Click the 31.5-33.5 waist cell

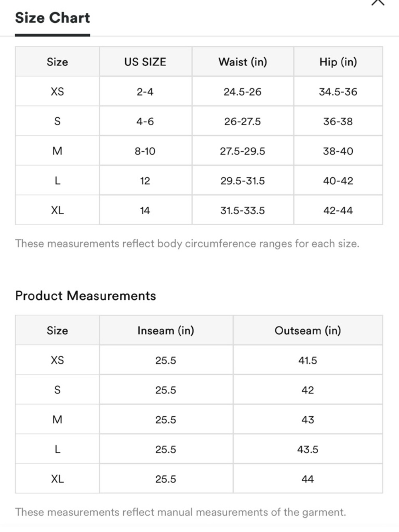(x=243, y=210)
